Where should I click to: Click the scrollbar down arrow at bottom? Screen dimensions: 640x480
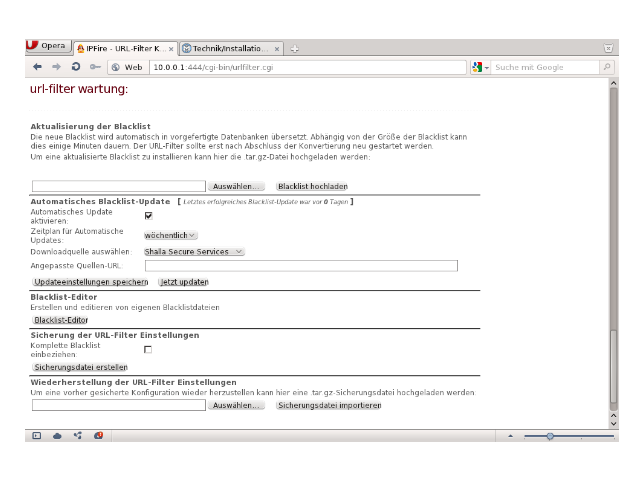click(x=613, y=424)
